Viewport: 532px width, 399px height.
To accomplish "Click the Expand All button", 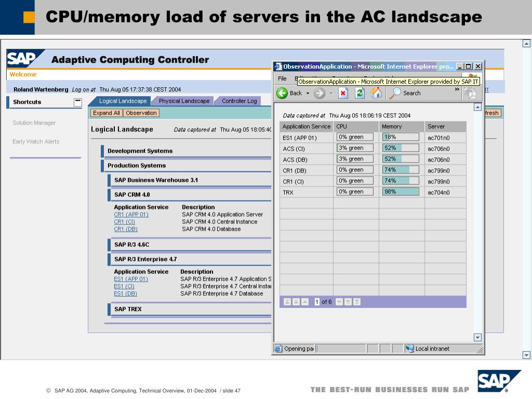I will click(106, 113).
